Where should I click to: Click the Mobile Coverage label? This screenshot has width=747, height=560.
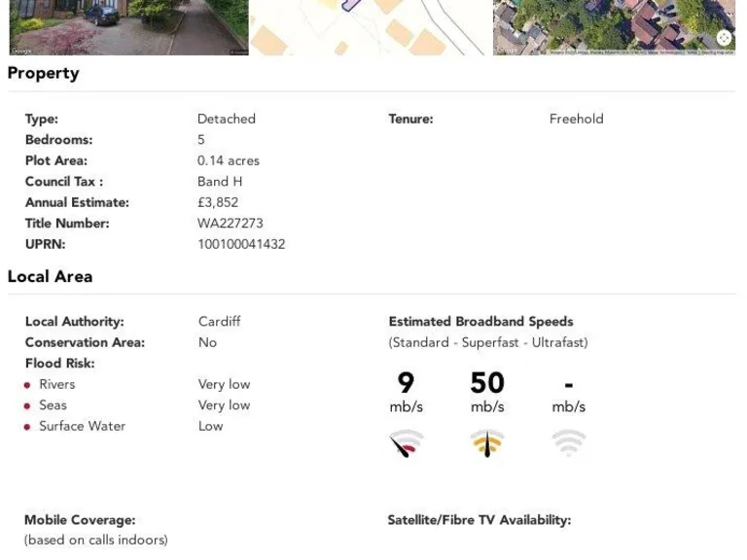pyautogui.click(x=80, y=520)
